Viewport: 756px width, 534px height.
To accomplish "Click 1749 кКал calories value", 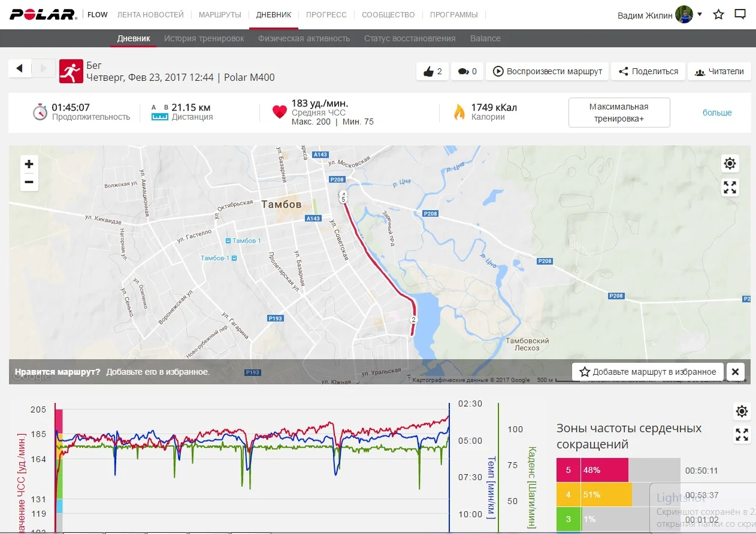I will coord(494,108).
